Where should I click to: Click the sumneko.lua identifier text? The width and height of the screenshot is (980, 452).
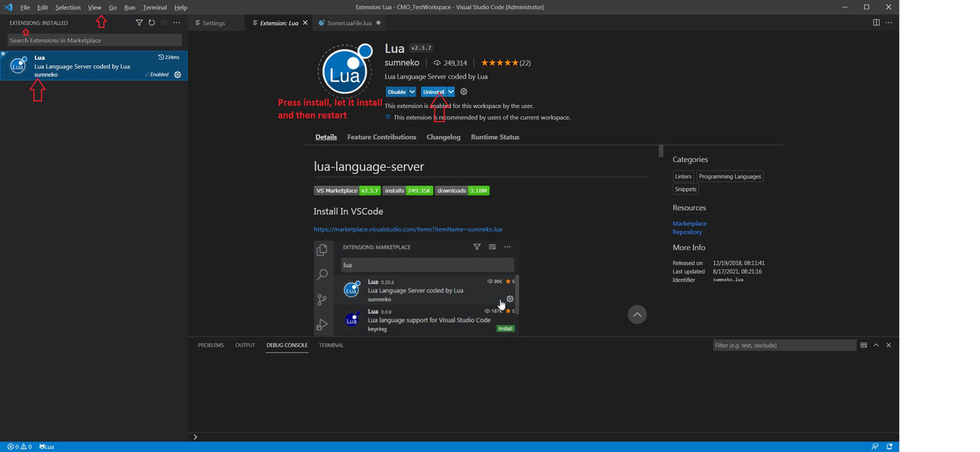(x=728, y=280)
